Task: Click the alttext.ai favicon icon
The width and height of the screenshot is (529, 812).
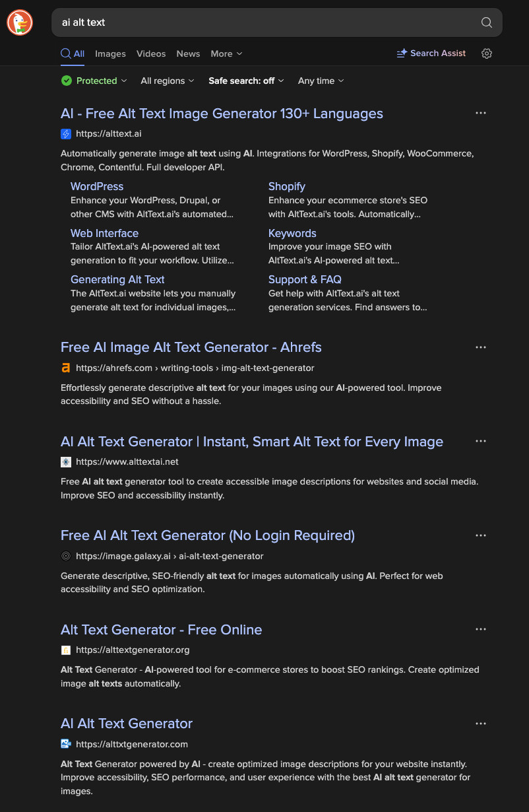Action: pyautogui.click(x=66, y=134)
